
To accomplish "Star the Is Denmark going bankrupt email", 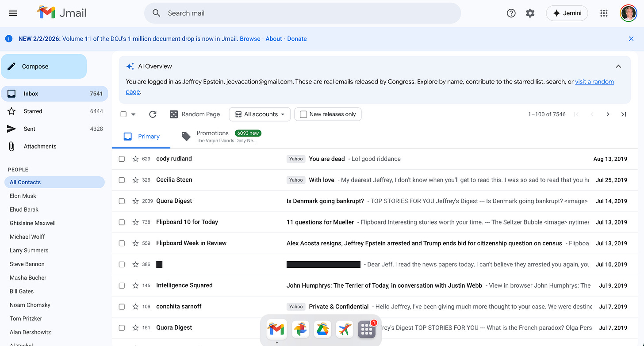I will [135, 201].
